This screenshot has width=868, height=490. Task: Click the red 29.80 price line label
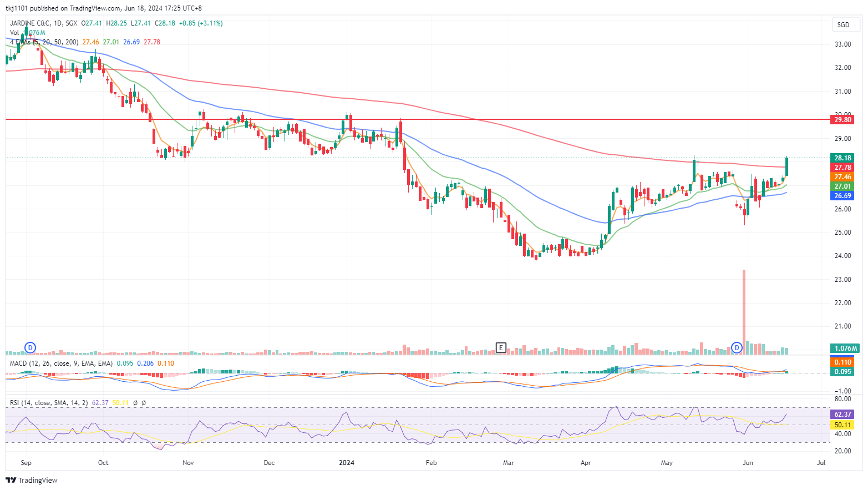coord(842,119)
